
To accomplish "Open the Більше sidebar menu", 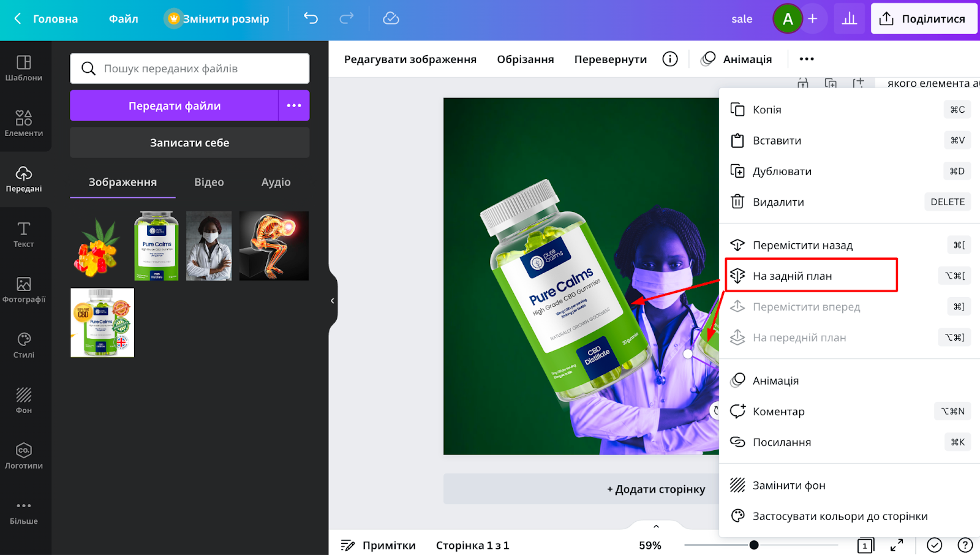I will point(24,512).
